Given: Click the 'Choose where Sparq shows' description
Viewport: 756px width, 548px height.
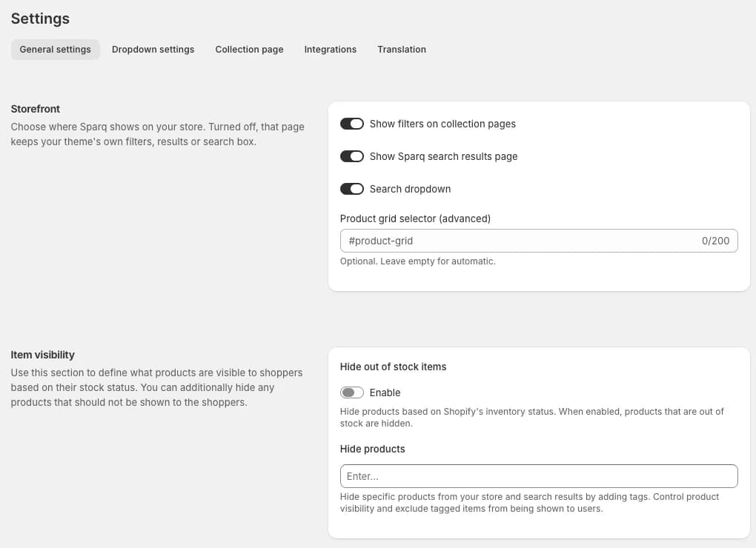Looking at the screenshot, I should [x=158, y=134].
